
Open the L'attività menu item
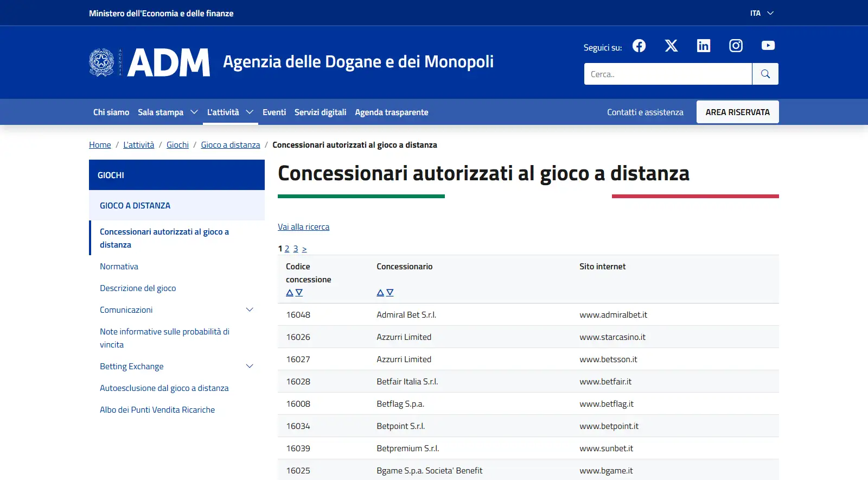223,112
